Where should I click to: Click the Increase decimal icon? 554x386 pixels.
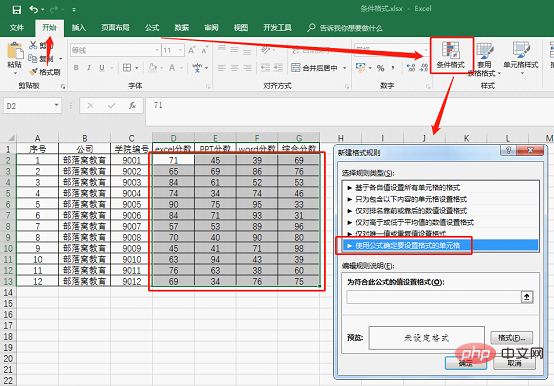411,67
